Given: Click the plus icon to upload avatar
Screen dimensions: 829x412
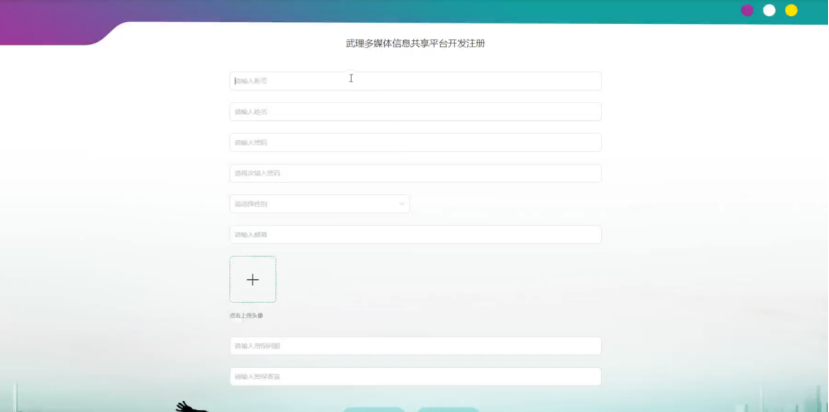Looking at the screenshot, I should 253,280.
